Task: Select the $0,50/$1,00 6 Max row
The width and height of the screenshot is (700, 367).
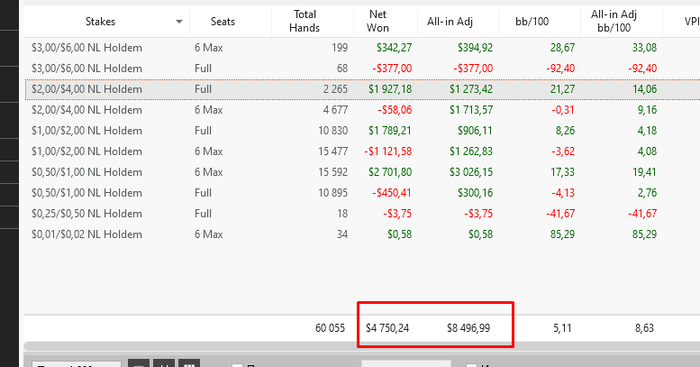Action: (x=362, y=172)
